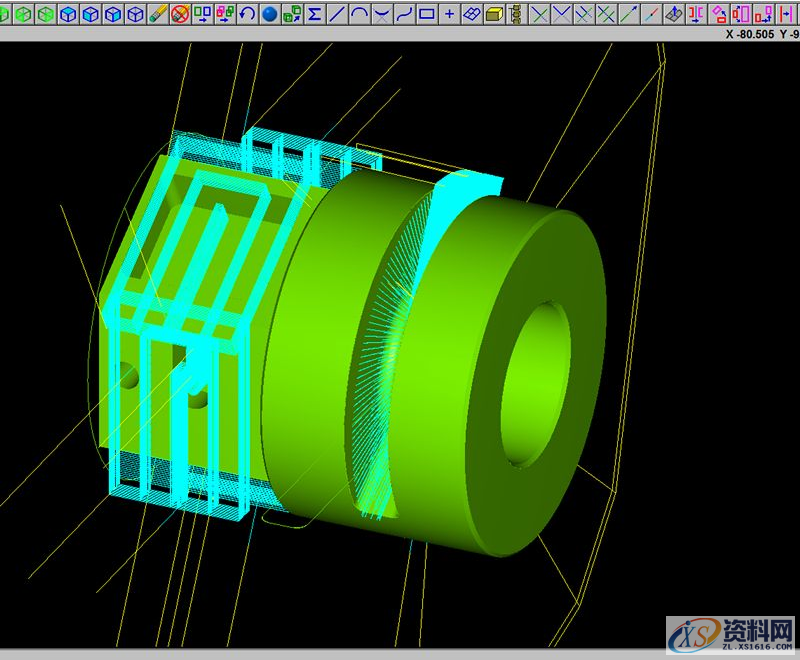Select the spline curve tool
The height and width of the screenshot is (660, 800).
tap(404, 14)
